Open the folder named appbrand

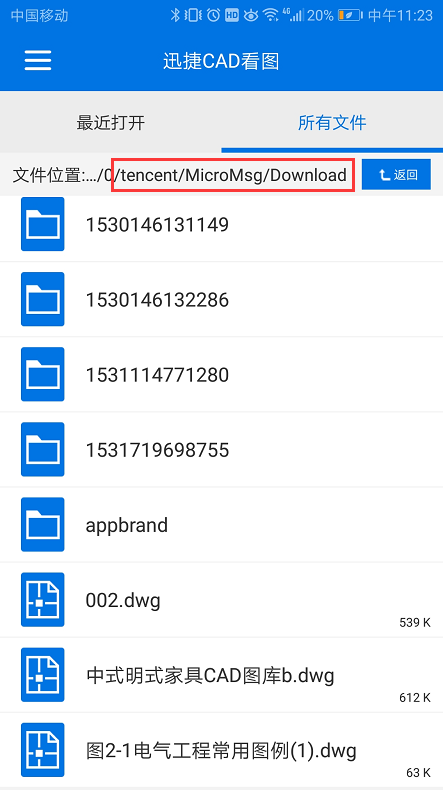tap(126, 525)
